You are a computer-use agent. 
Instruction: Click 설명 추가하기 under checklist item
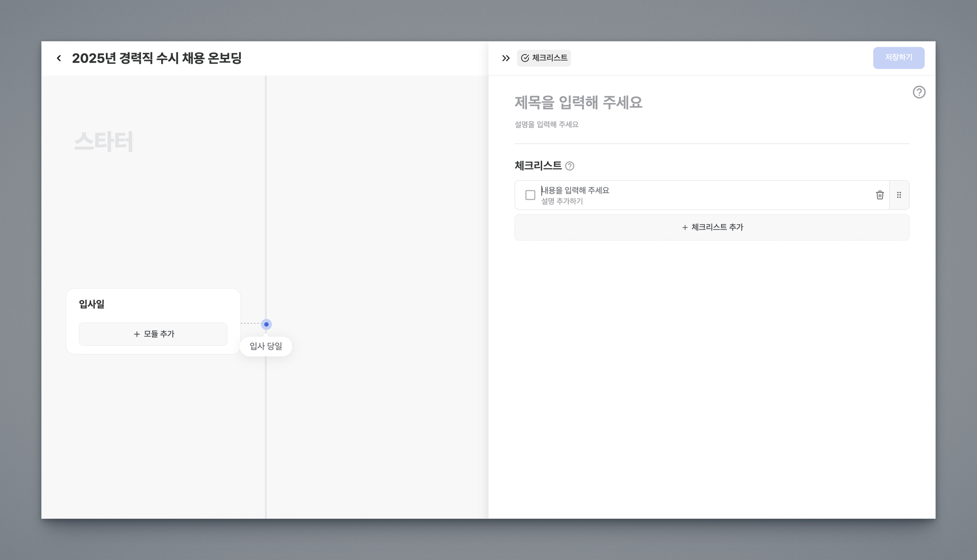562,201
